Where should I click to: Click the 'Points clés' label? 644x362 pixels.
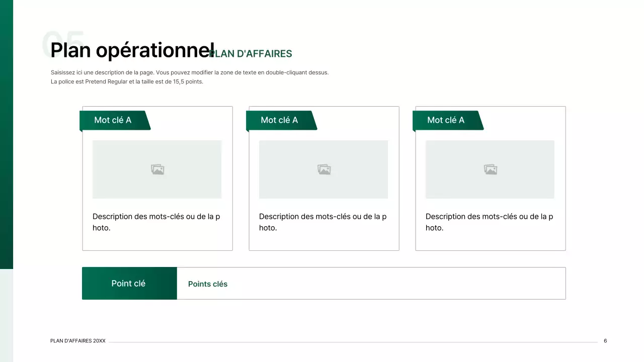point(207,284)
